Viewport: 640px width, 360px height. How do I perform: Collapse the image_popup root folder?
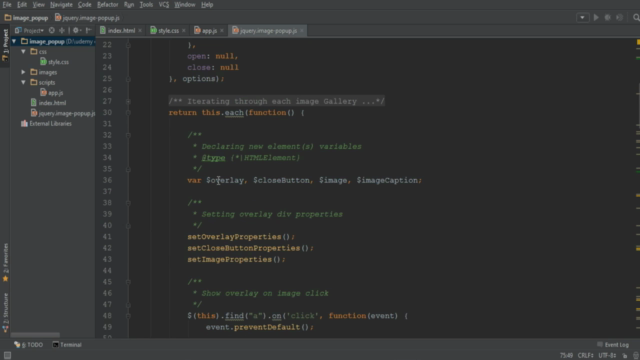point(14,41)
